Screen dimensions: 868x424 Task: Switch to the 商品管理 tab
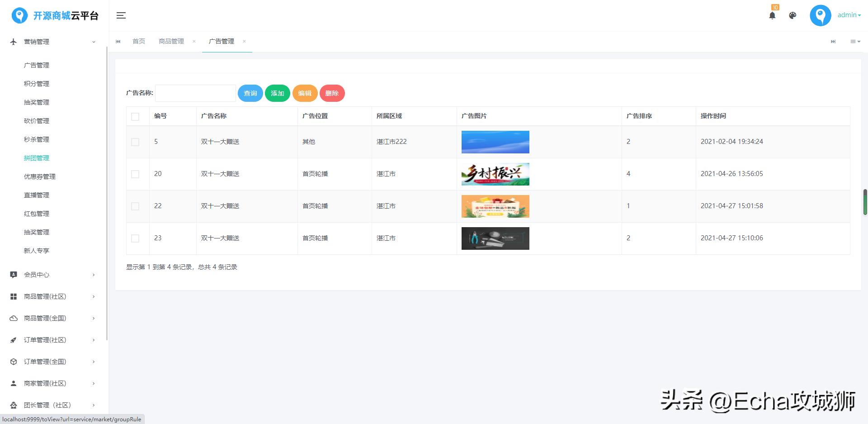171,41
